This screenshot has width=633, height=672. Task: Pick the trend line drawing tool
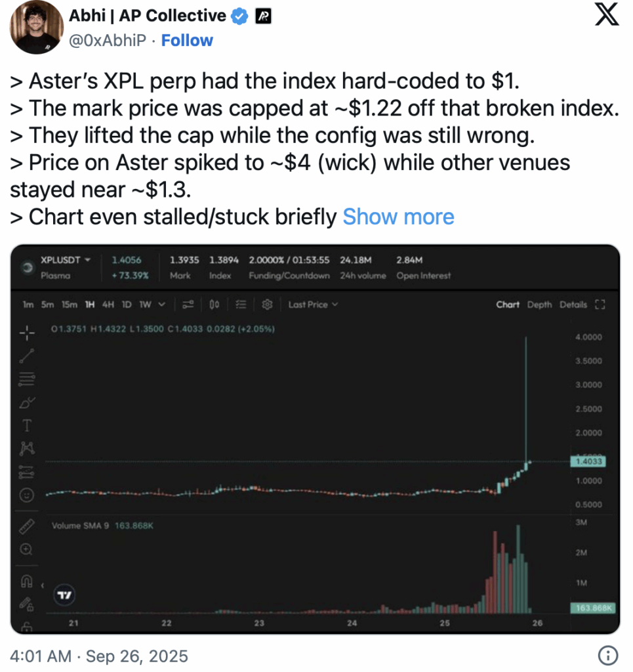27,356
